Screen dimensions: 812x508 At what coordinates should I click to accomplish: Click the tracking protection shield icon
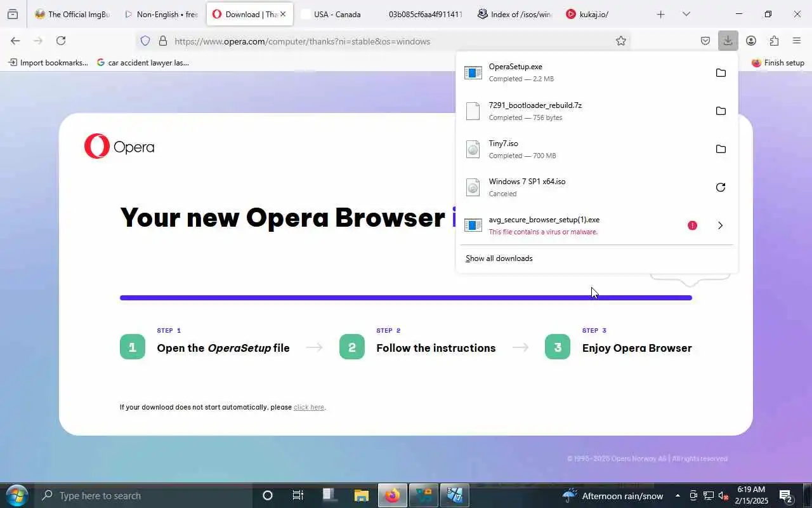(x=145, y=41)
